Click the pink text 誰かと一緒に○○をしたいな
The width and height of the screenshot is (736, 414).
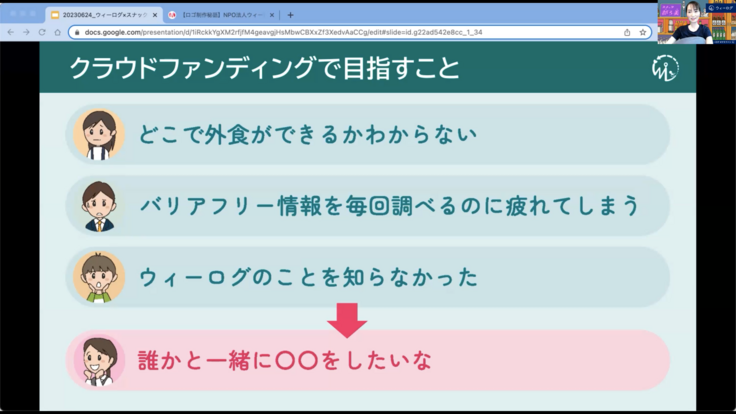(284, 360)
